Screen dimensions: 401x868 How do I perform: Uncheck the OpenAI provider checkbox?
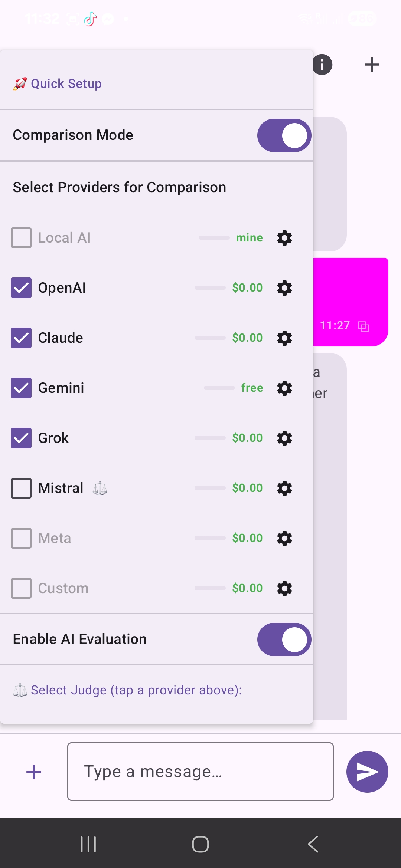[21, 288]
